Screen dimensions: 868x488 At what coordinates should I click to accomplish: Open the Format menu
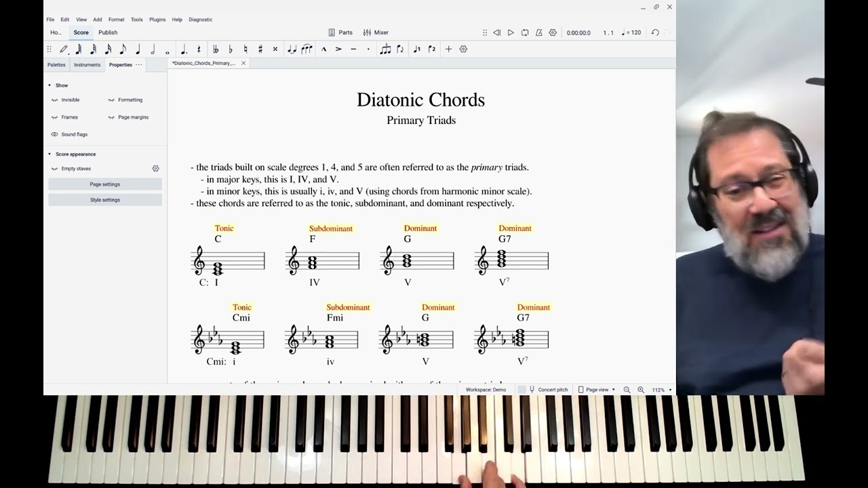click(116, 20)
